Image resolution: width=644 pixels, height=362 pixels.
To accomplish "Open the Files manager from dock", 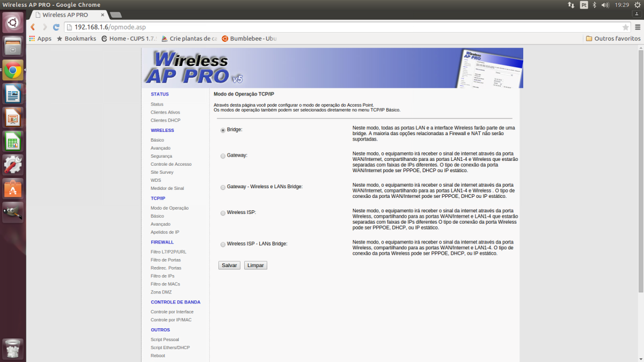I will [13, 46].
